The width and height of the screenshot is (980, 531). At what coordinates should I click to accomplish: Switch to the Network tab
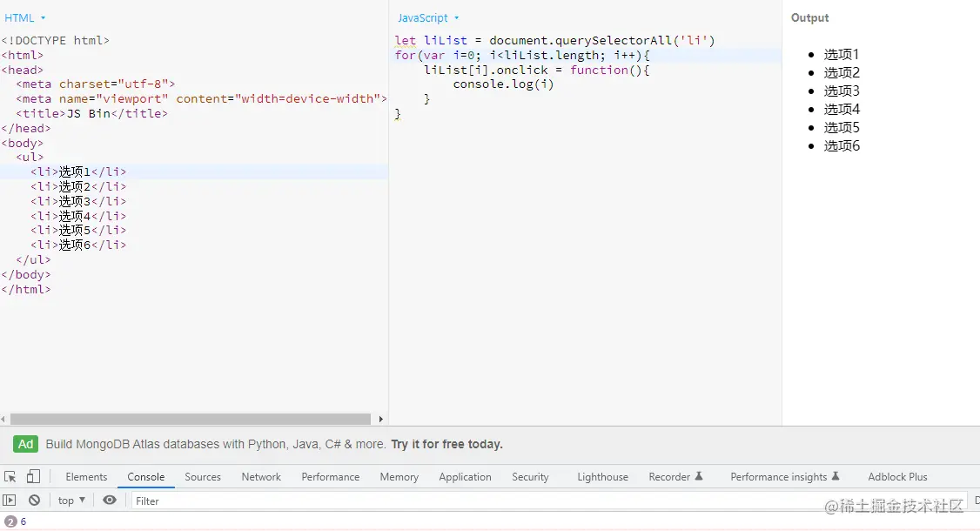point(261,476)
